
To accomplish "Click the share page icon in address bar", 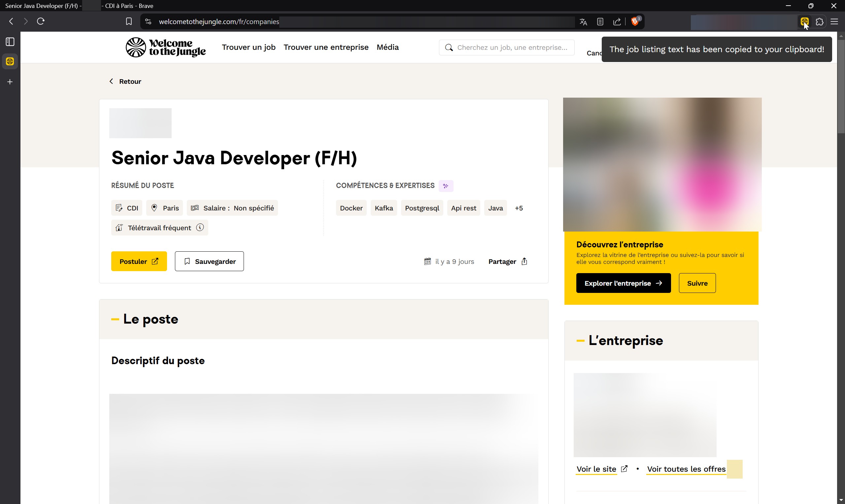I will 617,22.
